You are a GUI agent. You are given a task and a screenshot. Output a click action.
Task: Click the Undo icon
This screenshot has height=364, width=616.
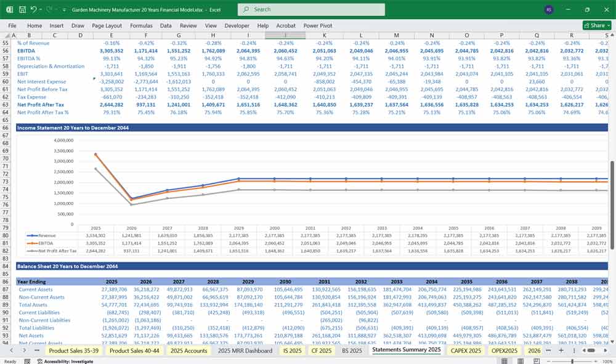click(x=34, y=9)
